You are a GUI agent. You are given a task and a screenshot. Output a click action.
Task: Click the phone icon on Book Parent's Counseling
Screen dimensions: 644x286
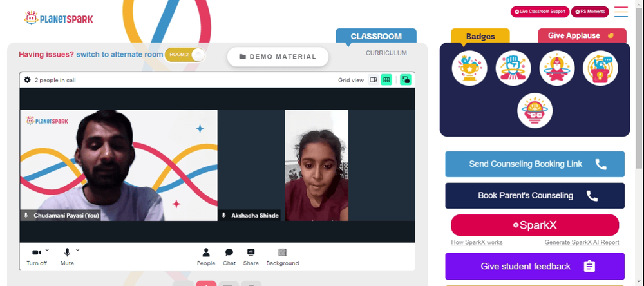pos(592,196)
